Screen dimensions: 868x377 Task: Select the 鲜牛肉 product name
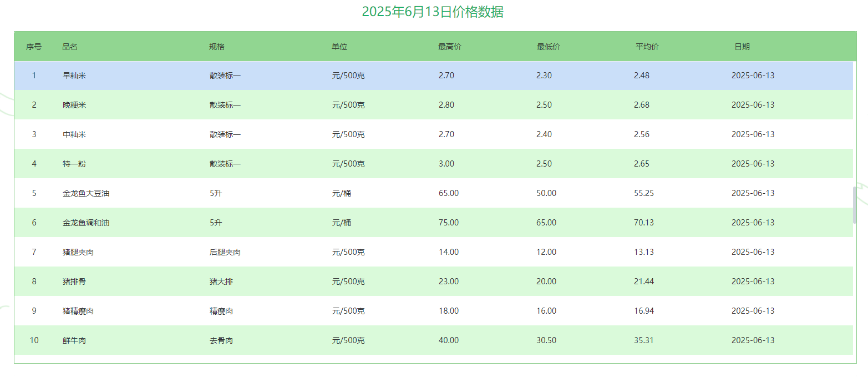coord(74,340)
